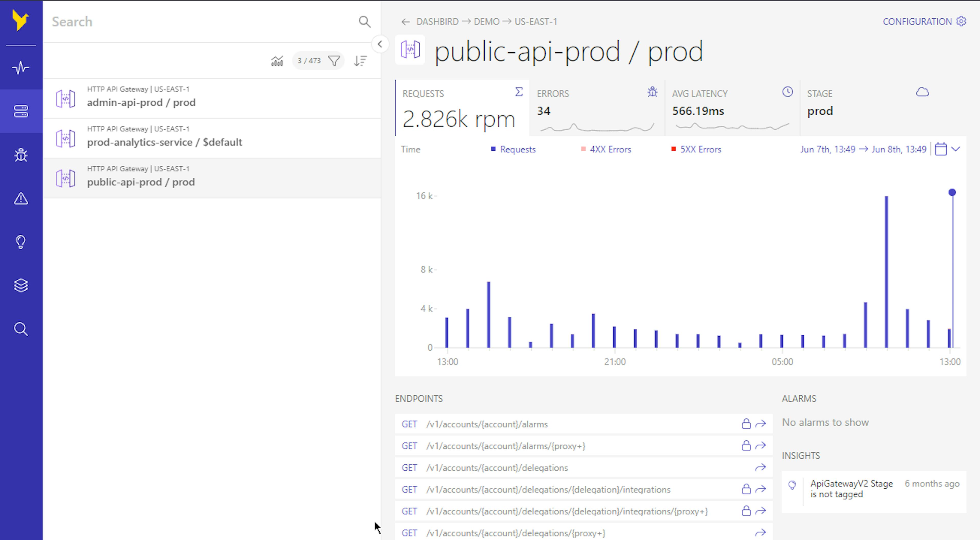Click lock icon on /{delegation}/integrations row
Image resolution: width=980 pixels, height=540 pixels.
point(746,489)
